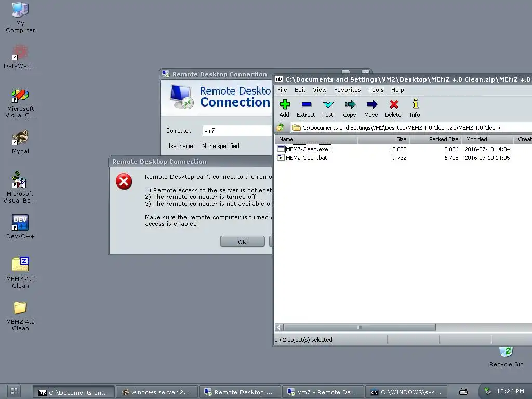The image size is (532, 399).
Task: Click the Copy toolbar icon in 7-Zip
Action: pyautogui.click(x=350, y=108)
